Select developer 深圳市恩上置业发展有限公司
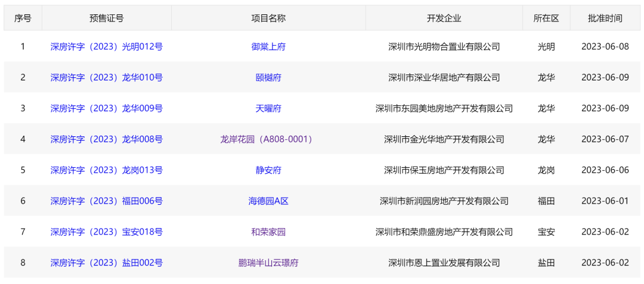This screenshot has height=284, width=644. 444,263
